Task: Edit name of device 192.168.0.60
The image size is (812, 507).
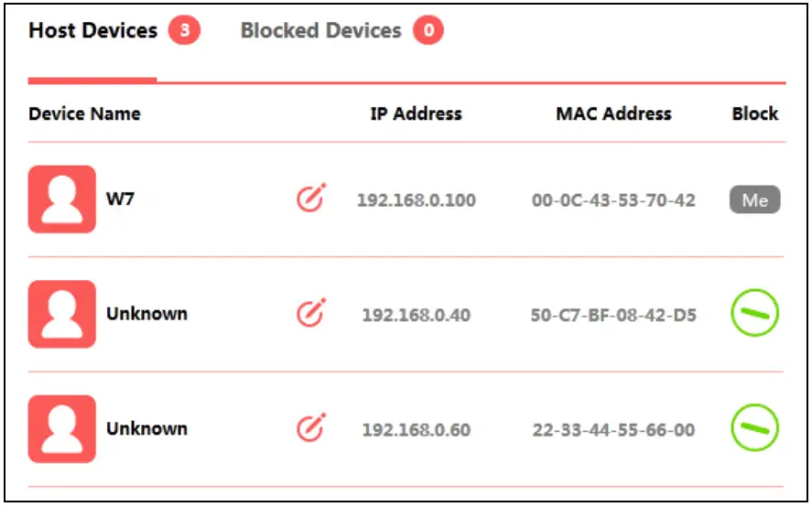Action: pyautogui.click(x=310, y=428)
